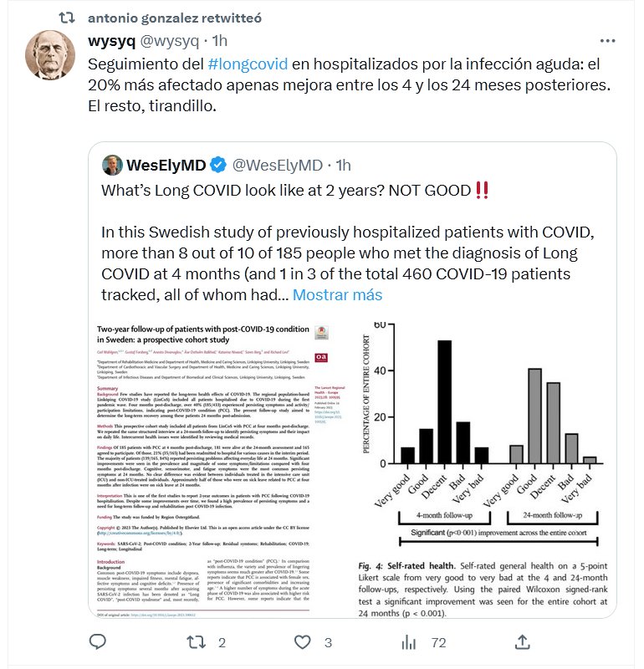644x669 pixels.
Task: Click the tweet's 1h timestamp
Action: [x=220, y=41]
